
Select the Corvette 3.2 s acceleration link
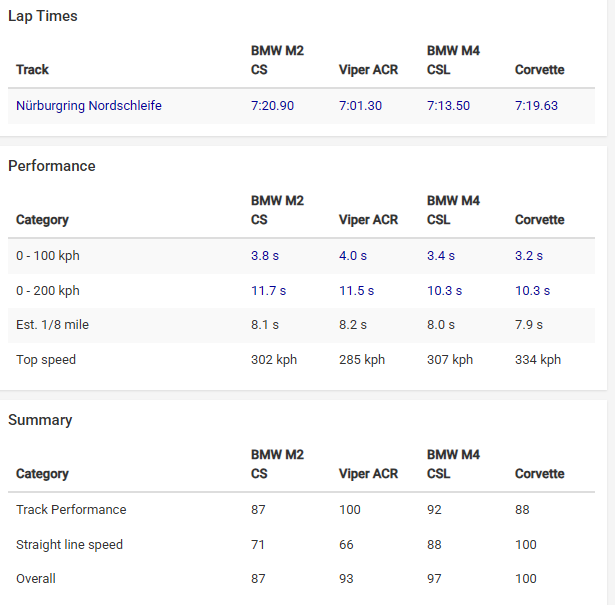pos(529,256)
